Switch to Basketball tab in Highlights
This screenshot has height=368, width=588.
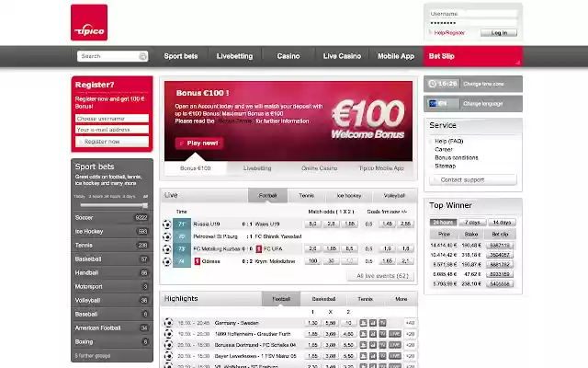(323, 299)
